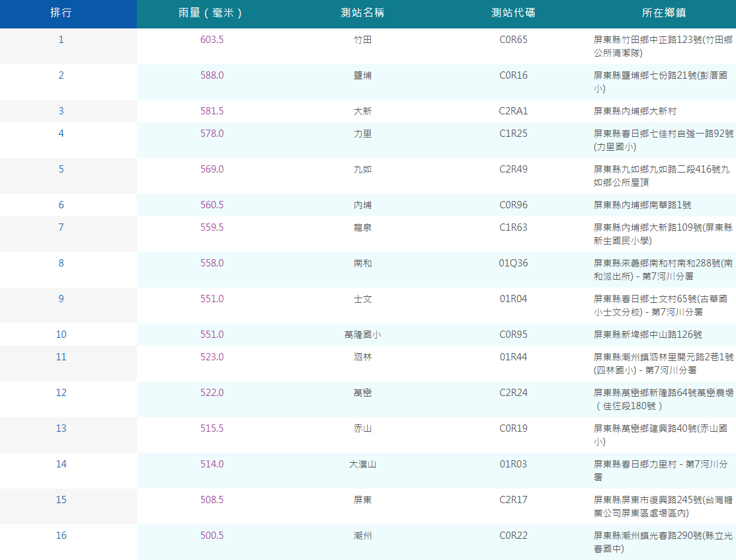Click station name 潮州
This screenshot has height=560, width=736.
tap(362, 536)
